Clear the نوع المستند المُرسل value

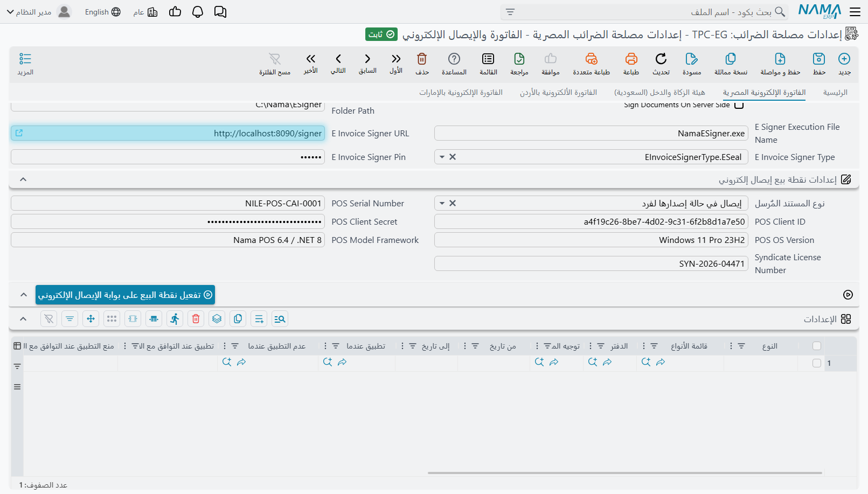[453, 203]
